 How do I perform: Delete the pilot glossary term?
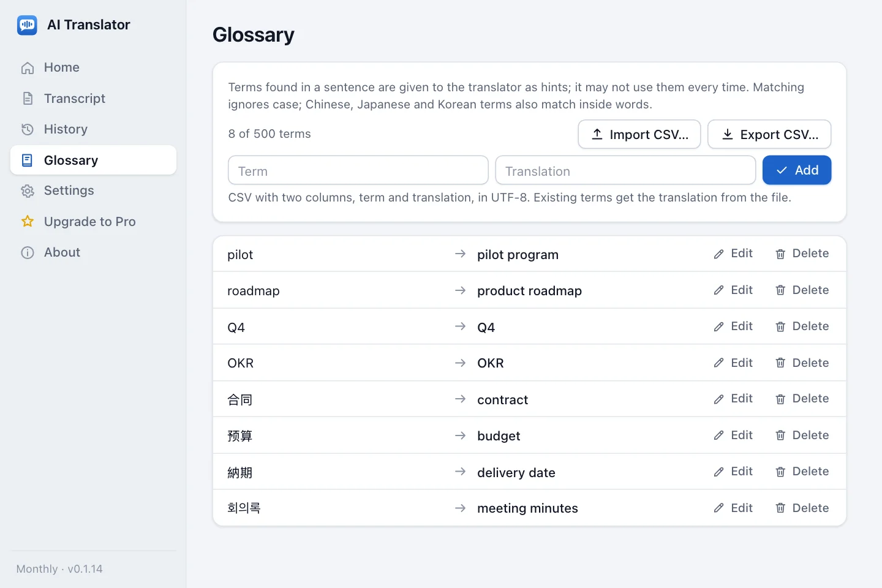pyautogui.click(x=802, y=254)
